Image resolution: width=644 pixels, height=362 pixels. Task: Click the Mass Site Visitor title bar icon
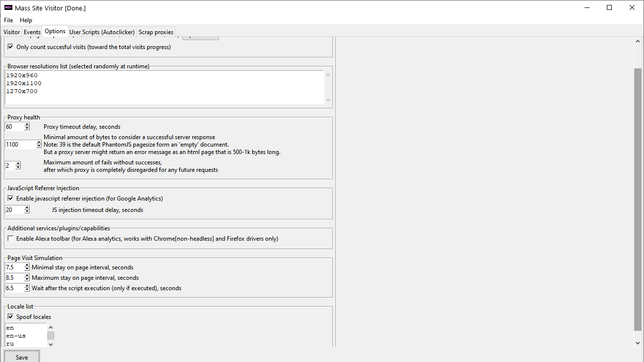pos(8,7)
